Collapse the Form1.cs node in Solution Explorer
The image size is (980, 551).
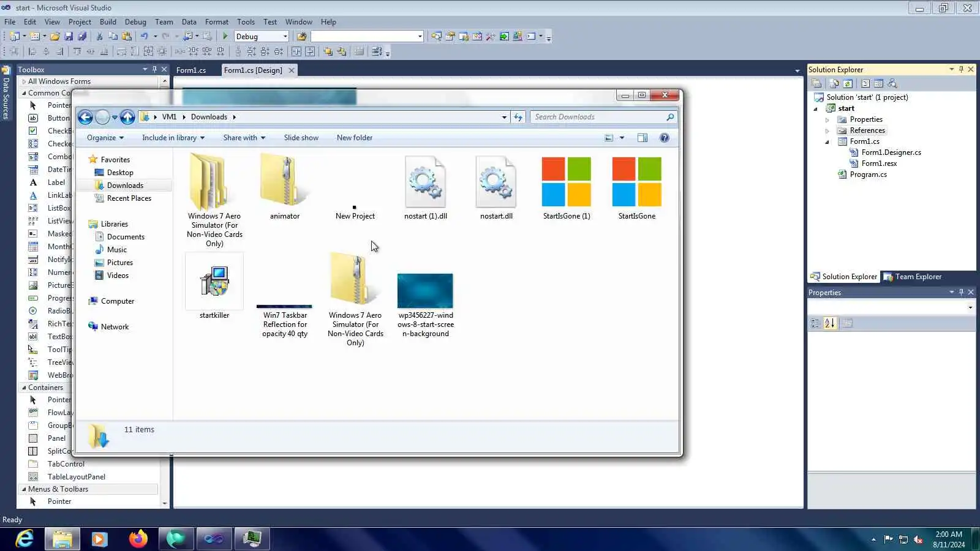[x=827, y=142]
